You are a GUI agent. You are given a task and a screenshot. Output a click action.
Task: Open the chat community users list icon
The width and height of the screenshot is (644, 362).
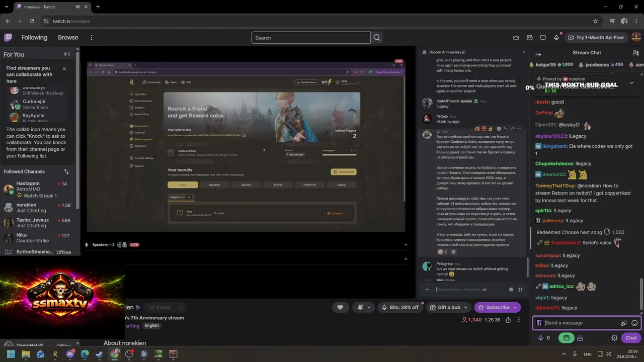635,53
